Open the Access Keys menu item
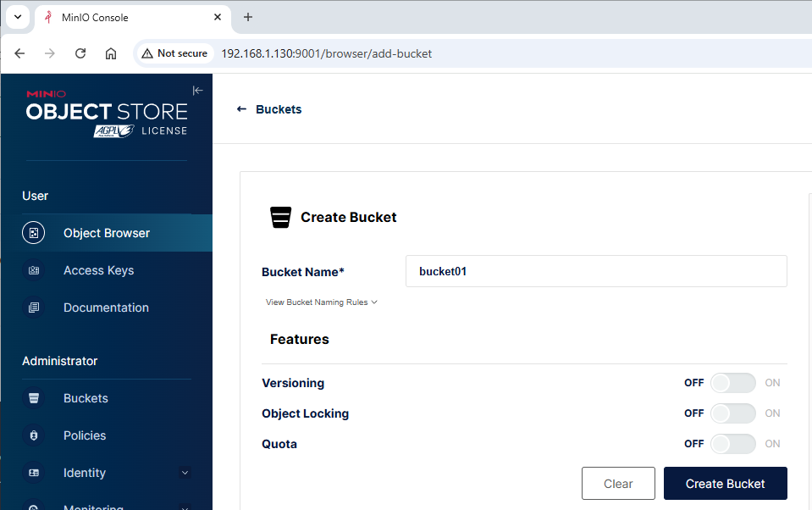This screenshot has width=812, height=510. coord(98,270)
